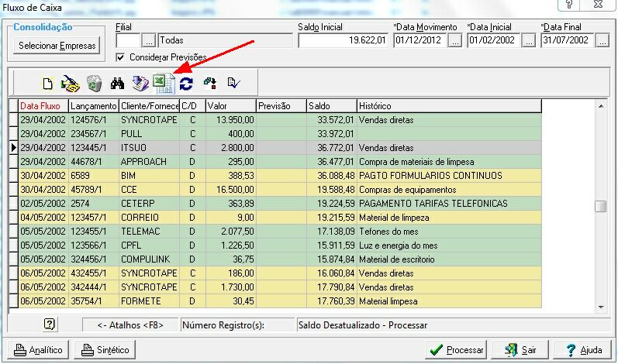Click the document checkmark icon
The image size is (618, 364).
(x=233, y=83)
